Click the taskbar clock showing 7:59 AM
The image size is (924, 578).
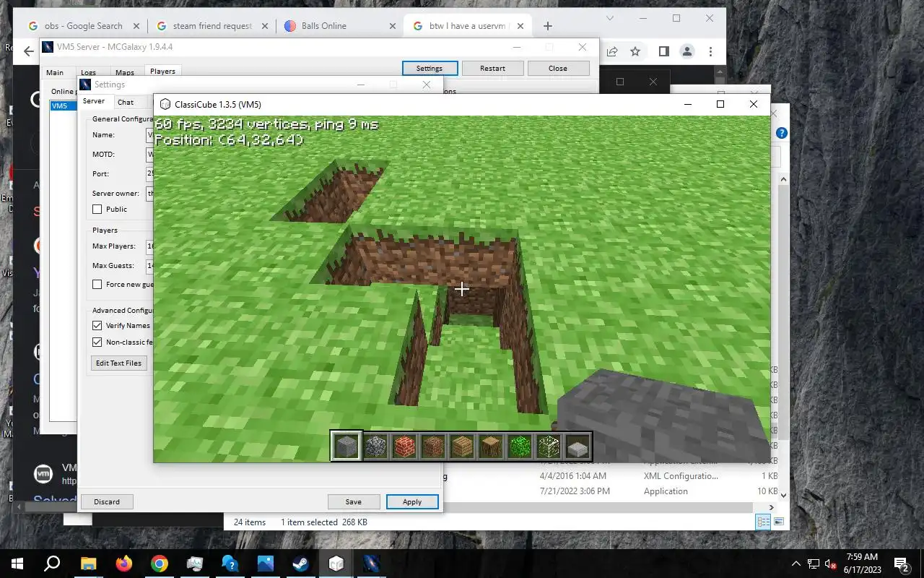point(861,564)
